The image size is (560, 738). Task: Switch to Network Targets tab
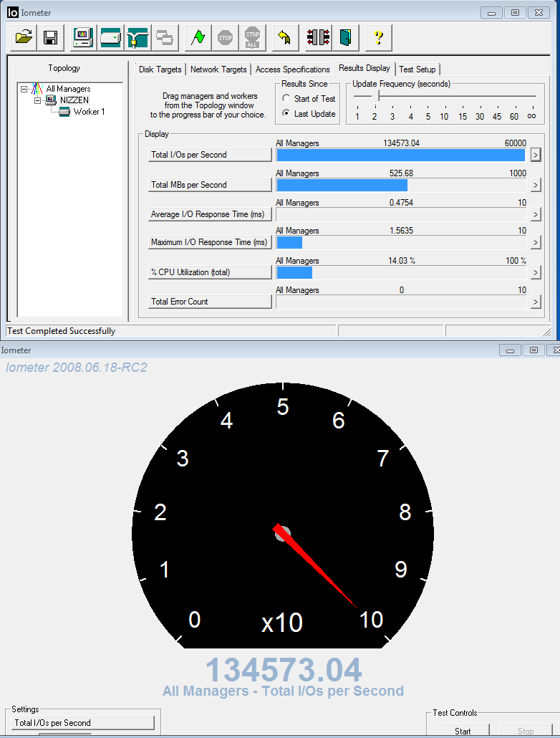(218, 70)
